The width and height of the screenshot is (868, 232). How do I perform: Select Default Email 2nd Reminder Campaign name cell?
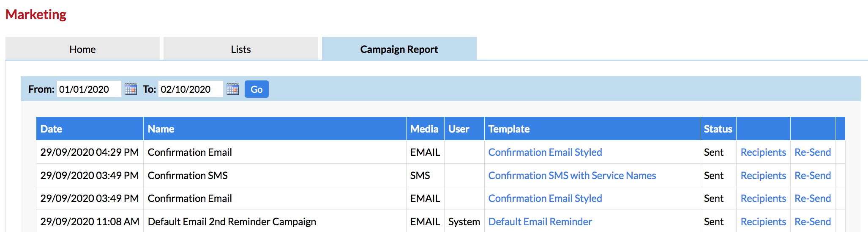tap(275, 222)
